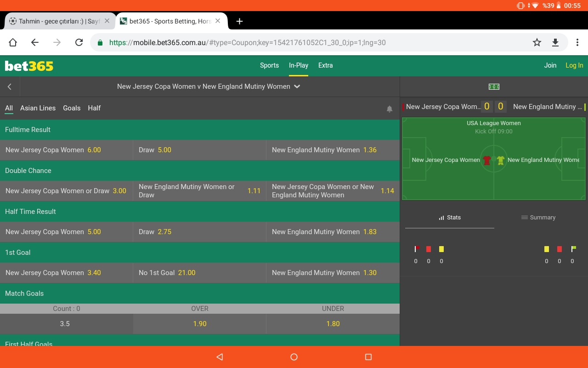Tap the browser home icon
The height and width of the screenshot is (368, 588).
[x=13, y=42]
